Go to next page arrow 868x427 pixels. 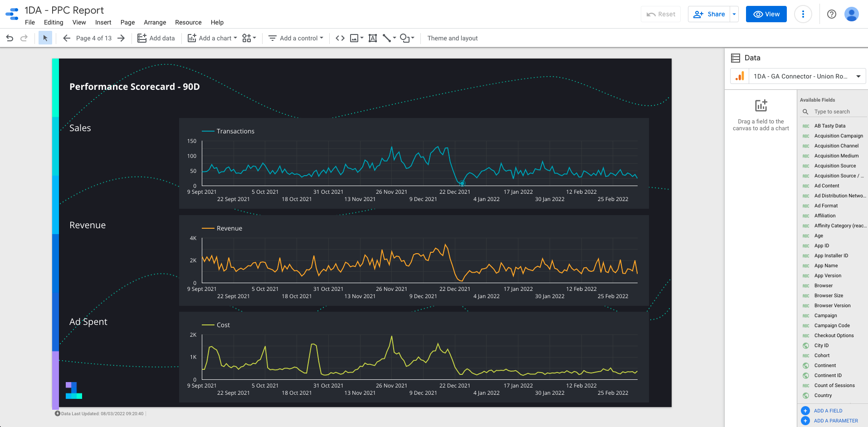tap(121, 38)
